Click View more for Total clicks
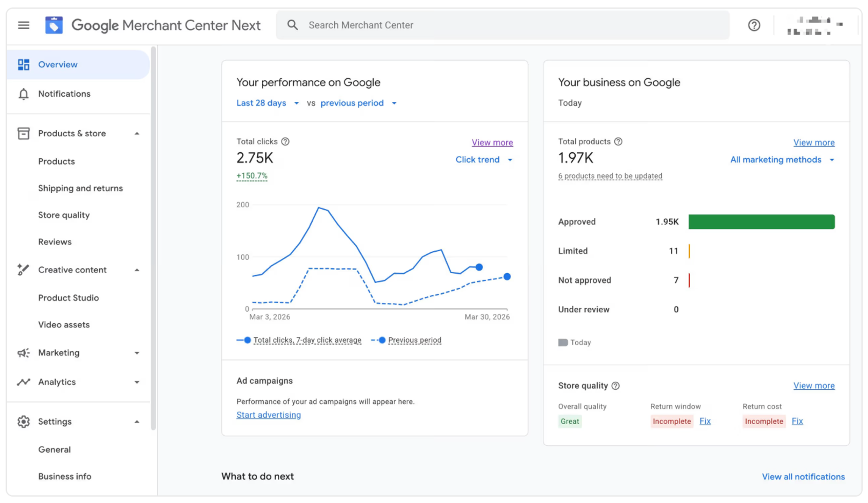 [492, 142]
